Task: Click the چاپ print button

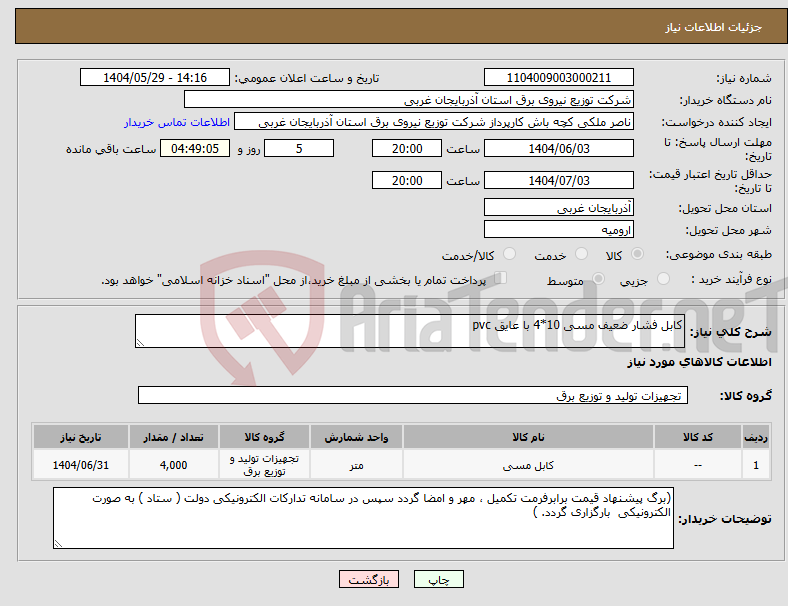Action: point(439,579)
